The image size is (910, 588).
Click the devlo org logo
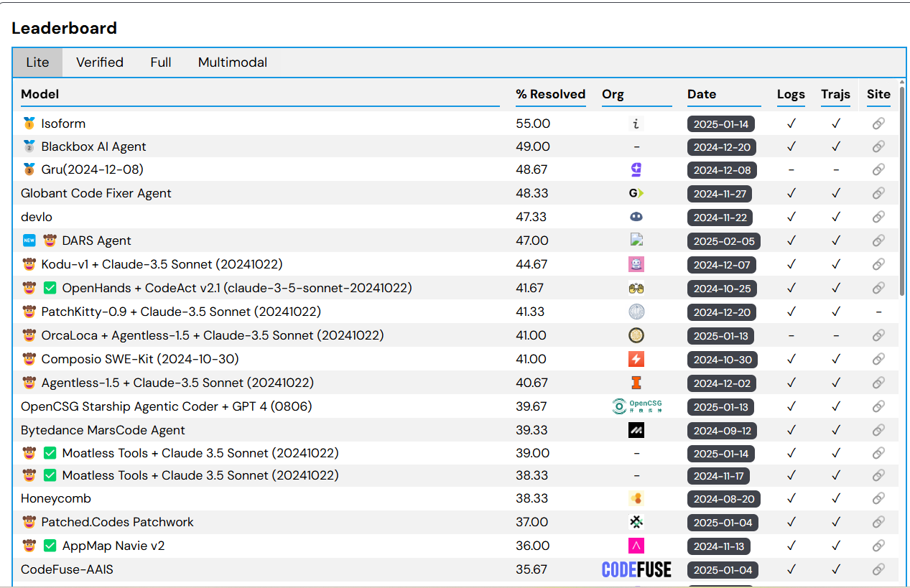click(x=636, y=217)
